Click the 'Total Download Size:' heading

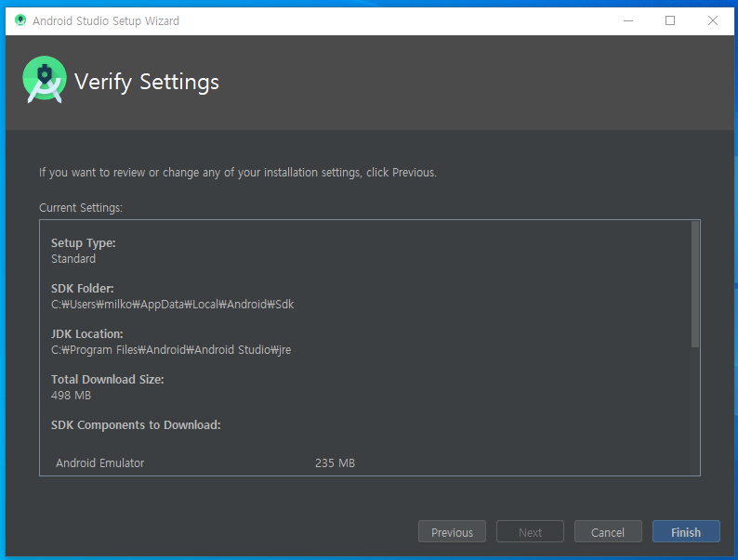click(x=107, y=380)
